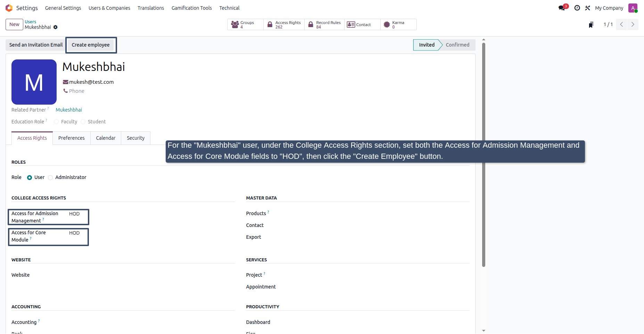The height and width of the screenshot is (334, 644).
Task: Open the Access Rights stat button
Action: tap(284, 25)
